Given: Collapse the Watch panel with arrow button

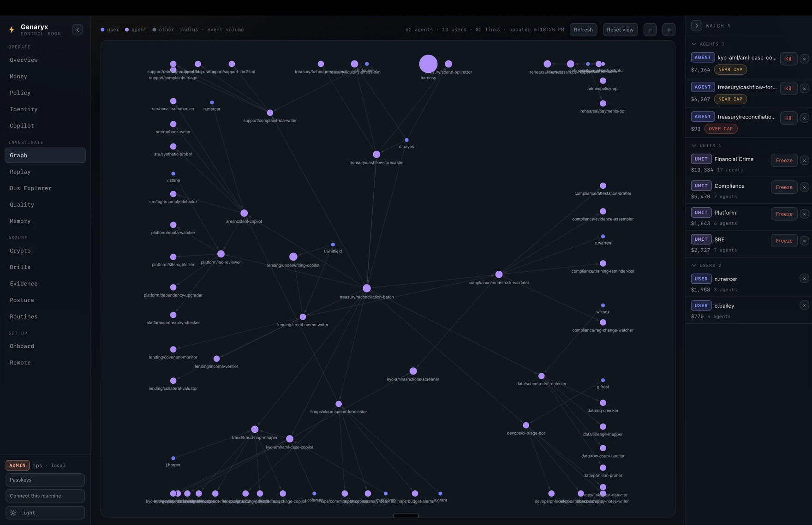Looking at the screenshot, I should pos(697,25).
